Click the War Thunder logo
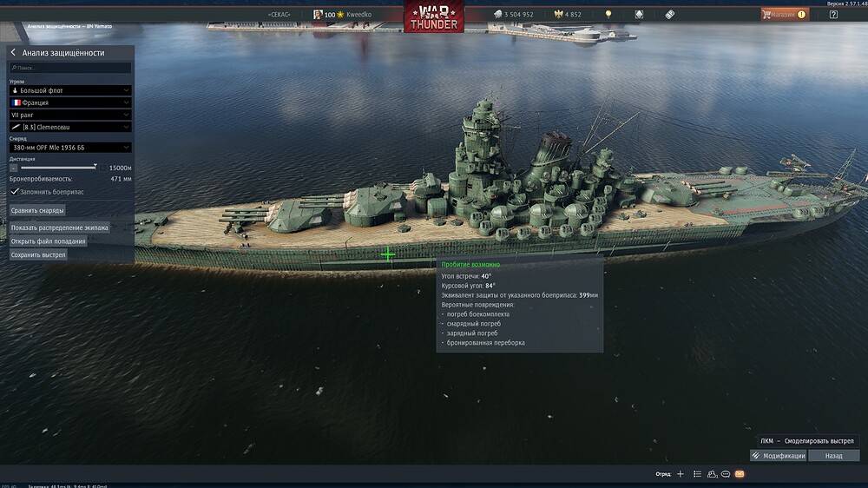The image size is (868, 488). [x=434, y=16]
